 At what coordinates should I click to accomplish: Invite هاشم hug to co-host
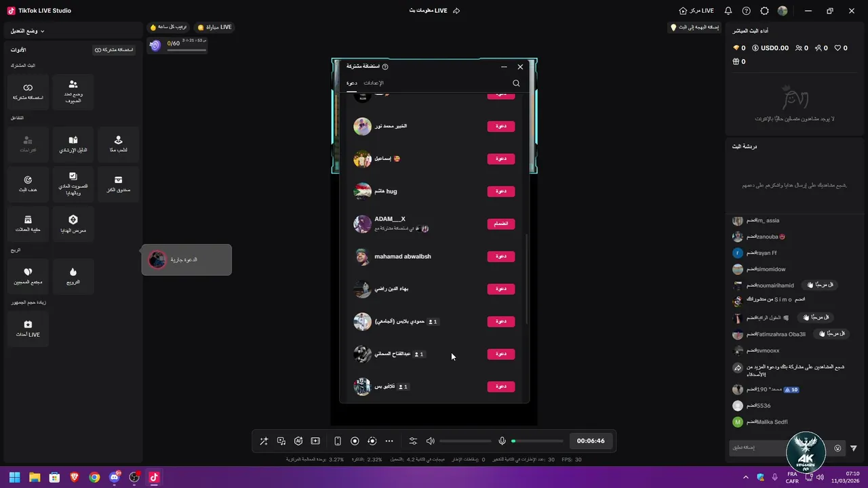click(x=501, y=191)
